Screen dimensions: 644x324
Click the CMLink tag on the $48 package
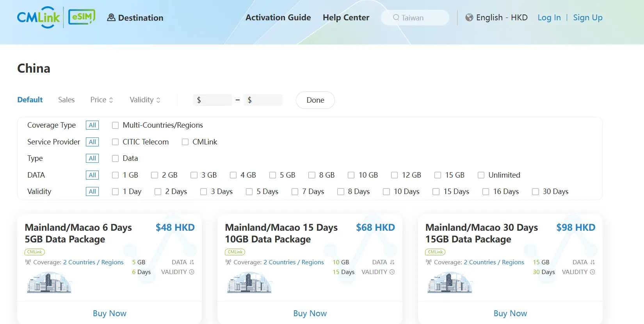click(x=35, y=252)
